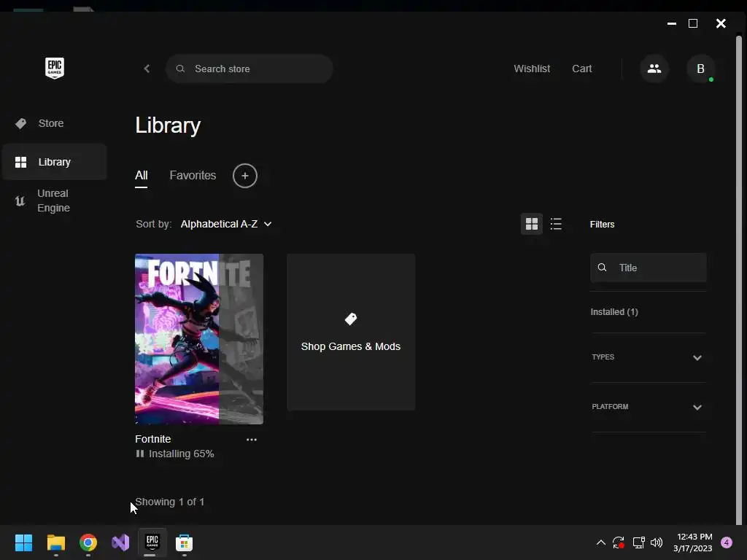This screenshot has width=747, height=560.
Task: Open the Windows Start menu
Action: point(23,542)
